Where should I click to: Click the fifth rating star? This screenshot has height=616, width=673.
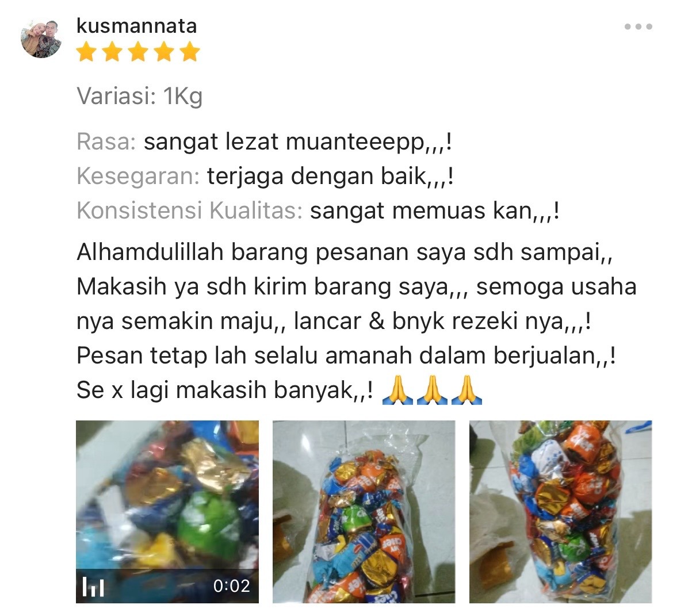click(190, 52)
